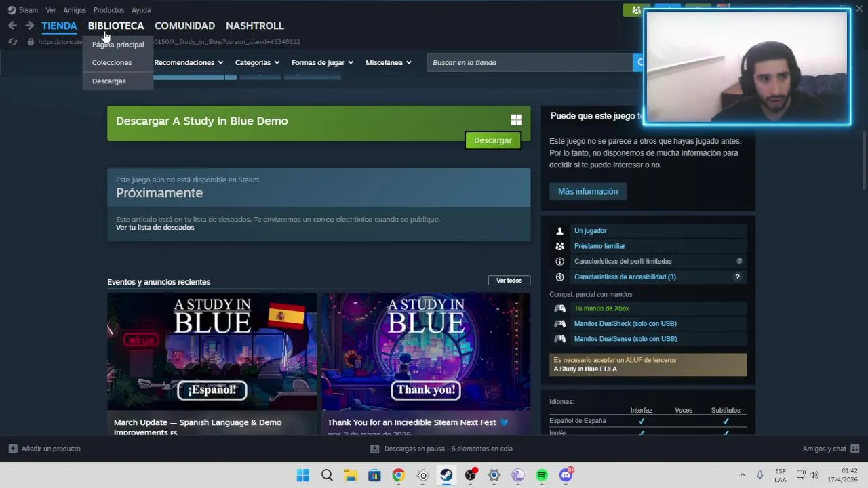
Task: Show hidden system tray icons
Action: coord(742,475)
